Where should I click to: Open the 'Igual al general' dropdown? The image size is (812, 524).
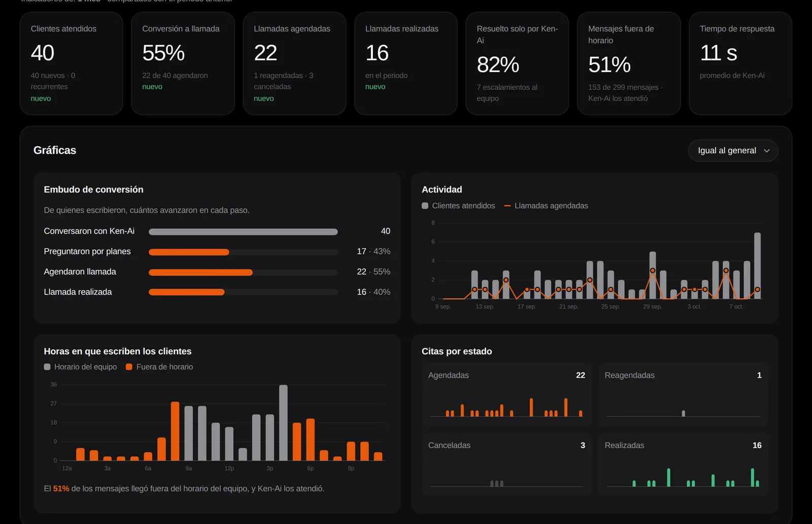[733, 151]
